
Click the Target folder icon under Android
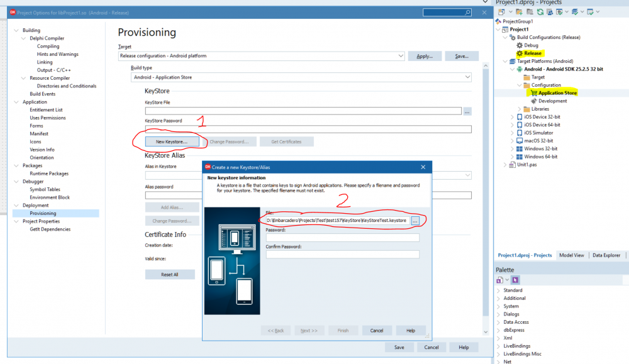[x=526, y=77]
